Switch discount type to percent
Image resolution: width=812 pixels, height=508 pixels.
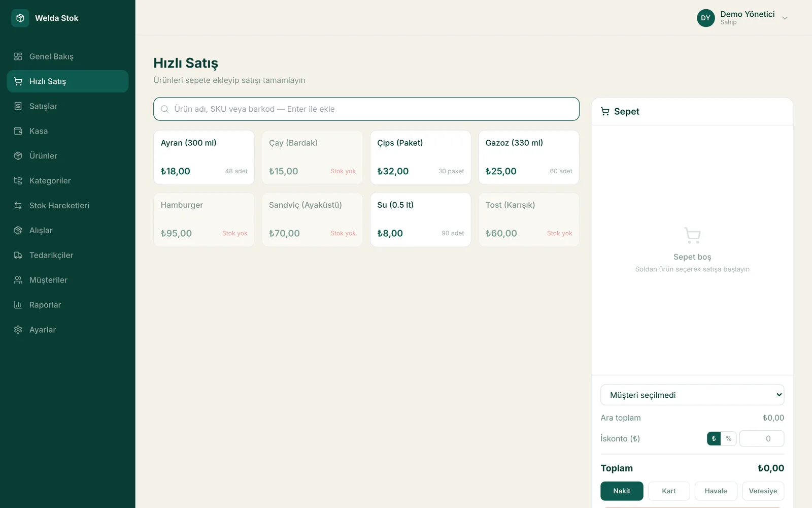(x=728, y=438)
